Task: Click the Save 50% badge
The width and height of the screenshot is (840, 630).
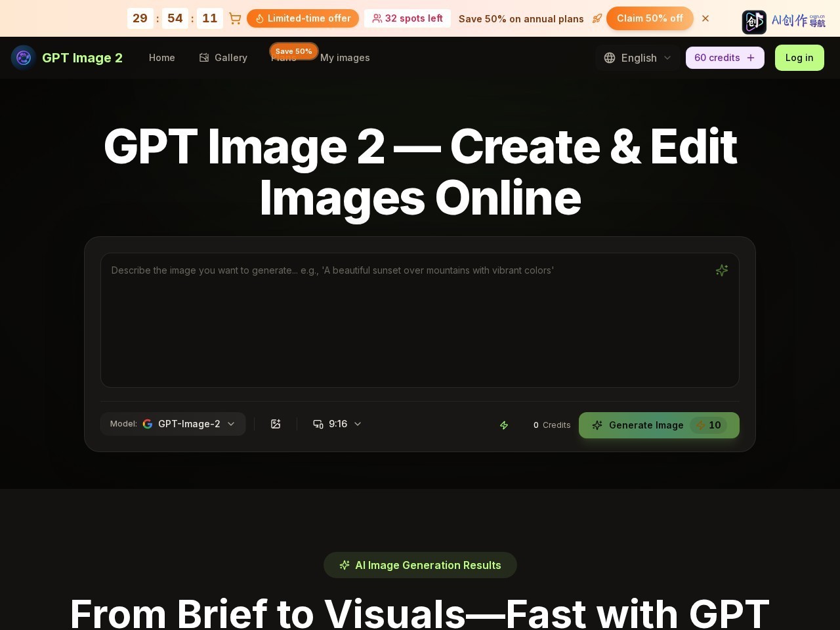Action: click(x=294, y=51)
